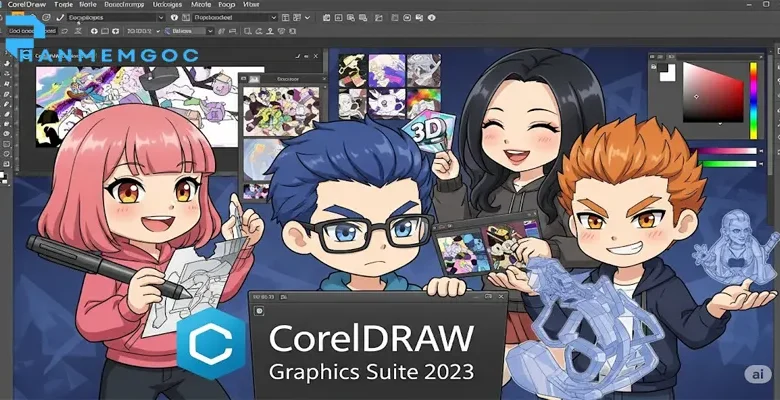Image resolution: width=780 pixels, height=400 pixels.
Task: Click the folder-like icon in the right toolbar group
Action: (379, 17)
